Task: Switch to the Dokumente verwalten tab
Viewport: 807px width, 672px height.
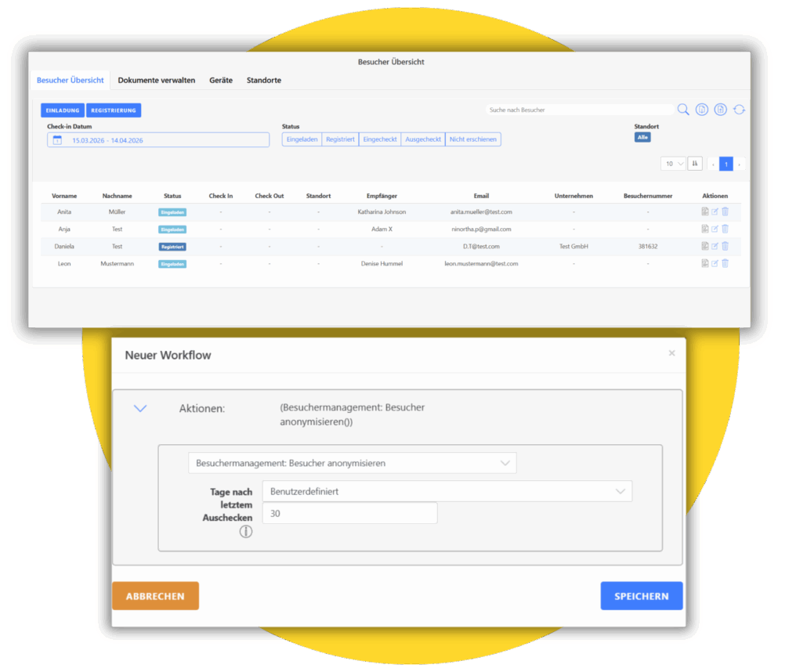Action: tap(157, 81)
